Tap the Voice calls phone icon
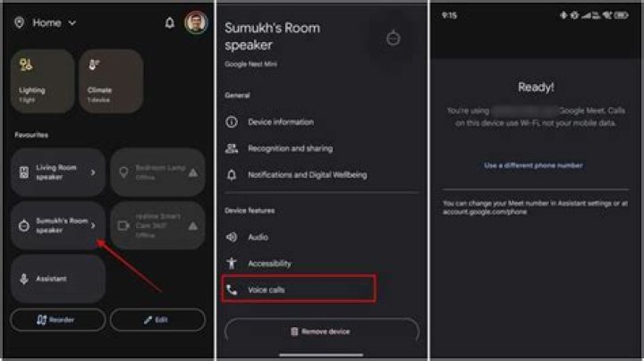The height and width of the screenshot is (361, 644). (x=232, y=290)
